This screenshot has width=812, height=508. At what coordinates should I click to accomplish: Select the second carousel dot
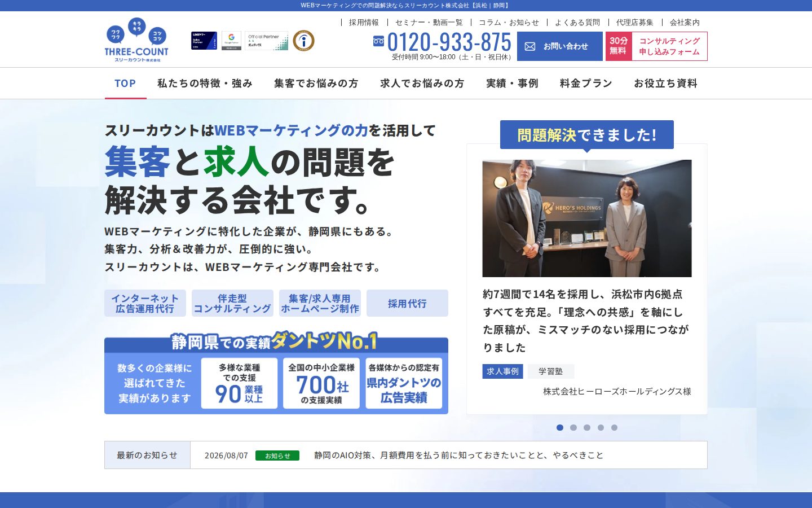(x=573, y=427)
